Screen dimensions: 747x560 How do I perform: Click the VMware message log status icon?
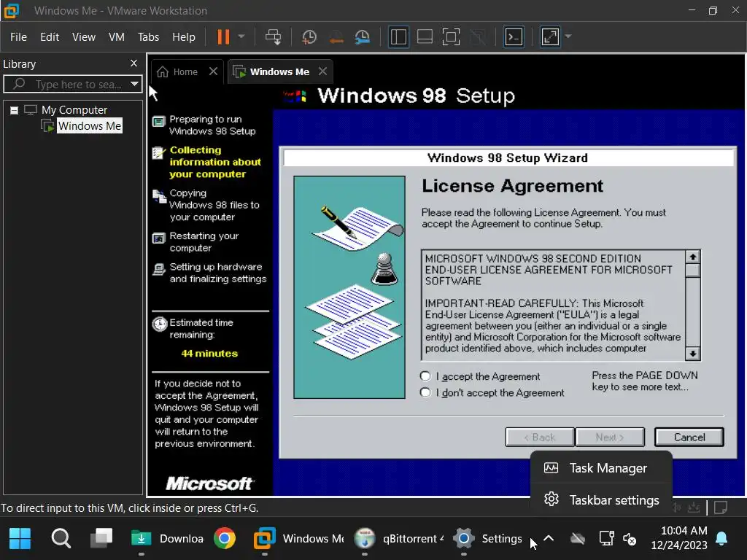tap(721, 507)
